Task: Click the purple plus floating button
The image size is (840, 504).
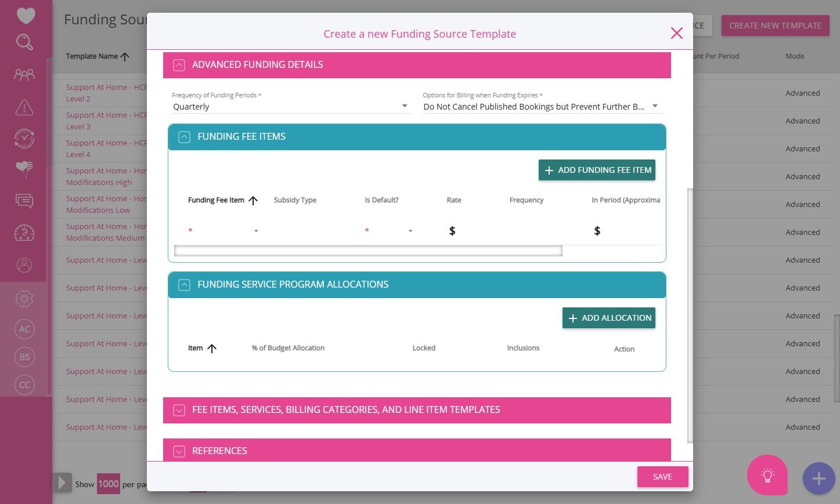Action: pyautogui.click(x=819, y=478)
